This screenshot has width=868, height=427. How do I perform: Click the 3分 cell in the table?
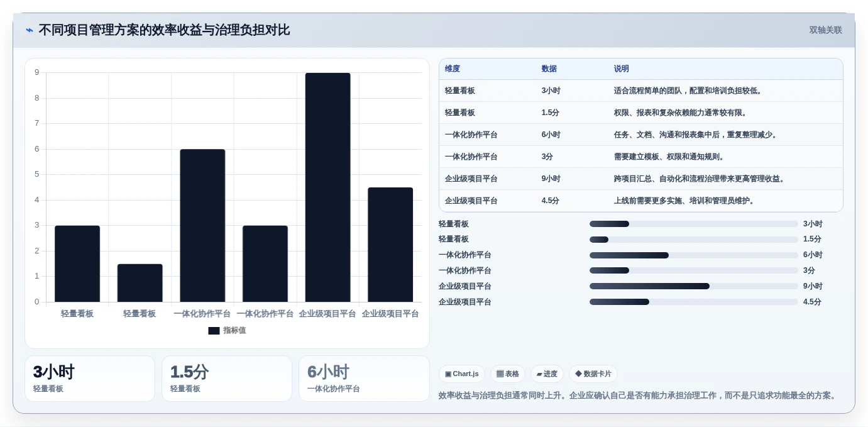(547, 157)
